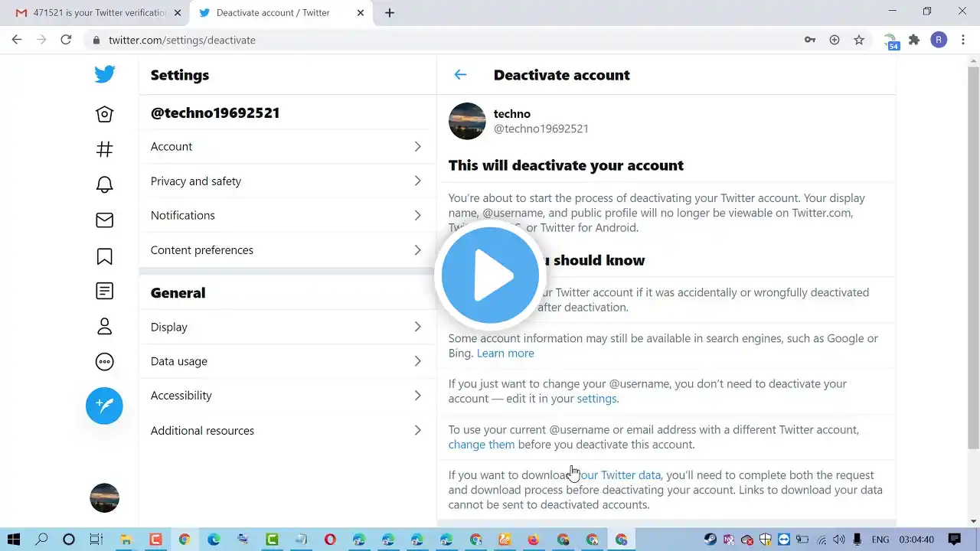
Task: Click the install plus icon in address bar
Action: pos(835,40)
